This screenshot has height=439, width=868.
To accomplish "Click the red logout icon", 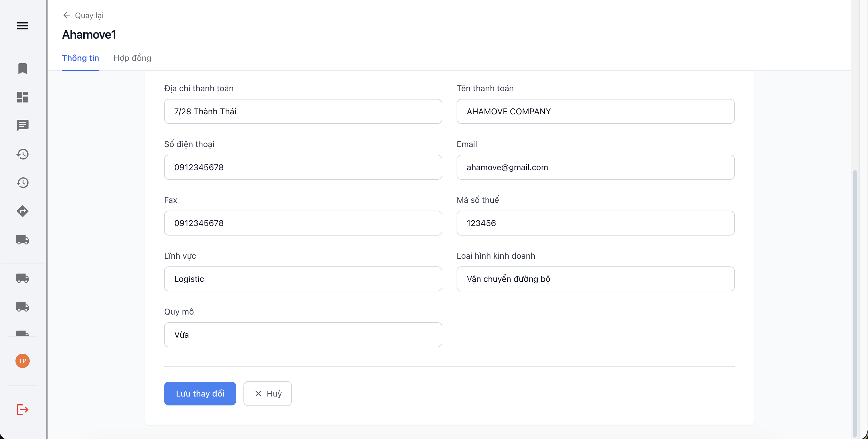I will pyautogui.click(x=23, y=409).
